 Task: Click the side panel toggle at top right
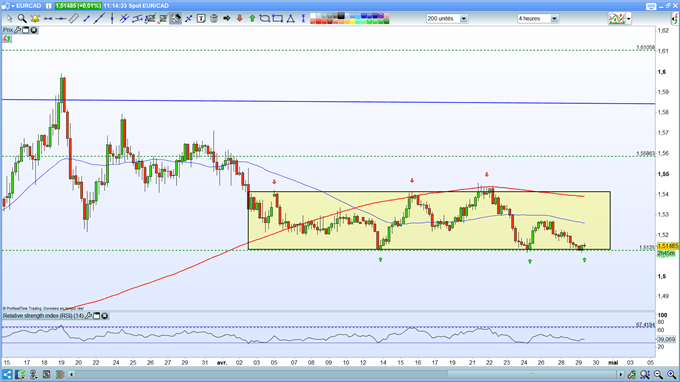(675, 19)
